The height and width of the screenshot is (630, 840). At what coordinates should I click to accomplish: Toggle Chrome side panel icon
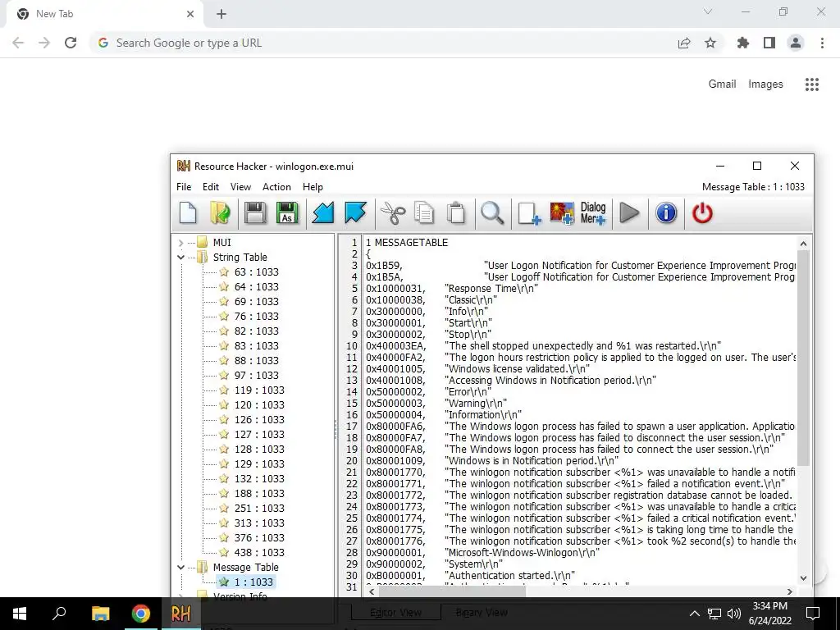coord(769,43)
